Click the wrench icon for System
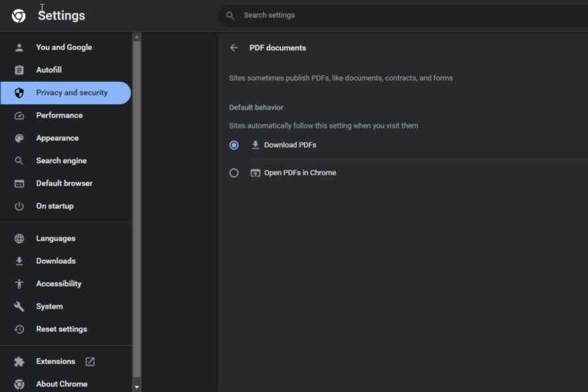 click(x=19, y=306)
